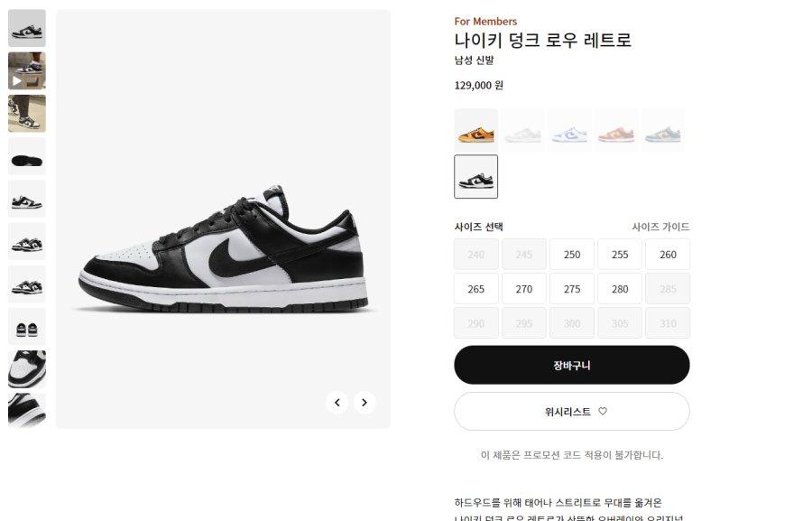The width and height of the screenshot is (812, 521).
Task: Open the shoe sole thumbnail
Action: [27, 156]
